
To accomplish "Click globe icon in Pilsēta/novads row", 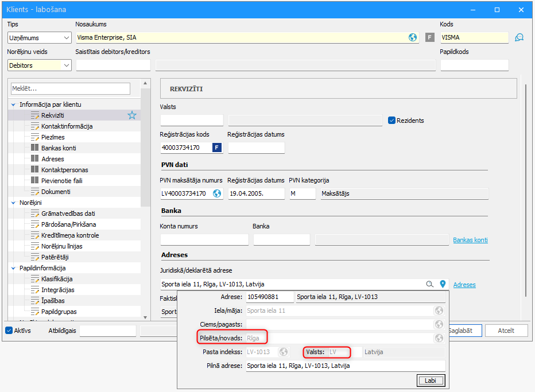I will click(x=439, y=338).
